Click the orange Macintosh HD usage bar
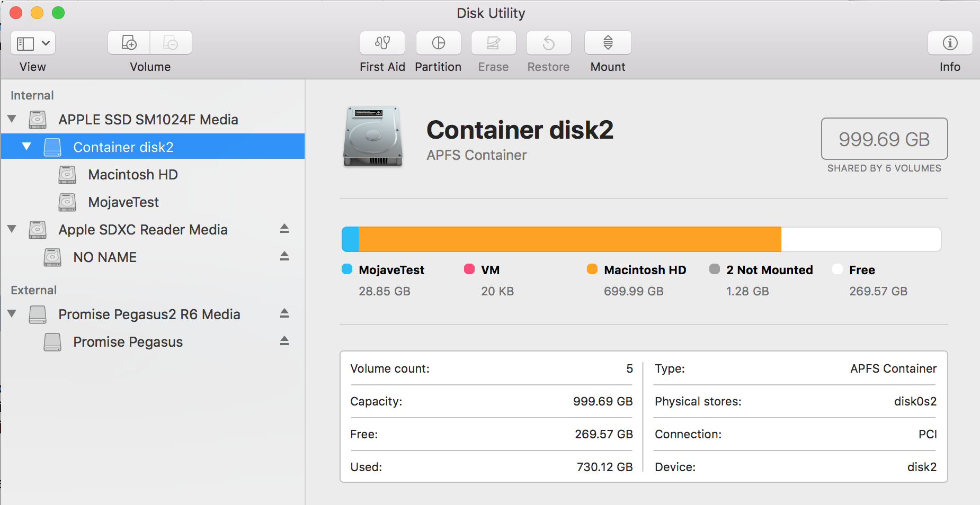The height and width of the screenshot is (505, 980). (569, 239)
